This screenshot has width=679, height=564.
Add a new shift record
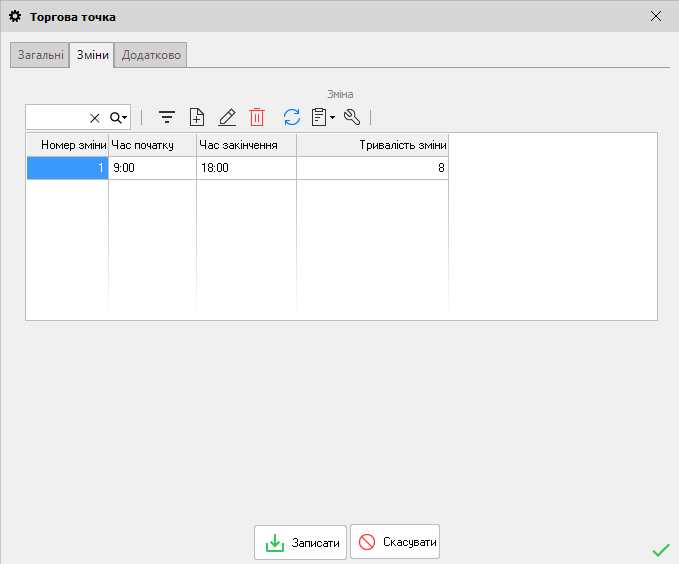(197, 117)
